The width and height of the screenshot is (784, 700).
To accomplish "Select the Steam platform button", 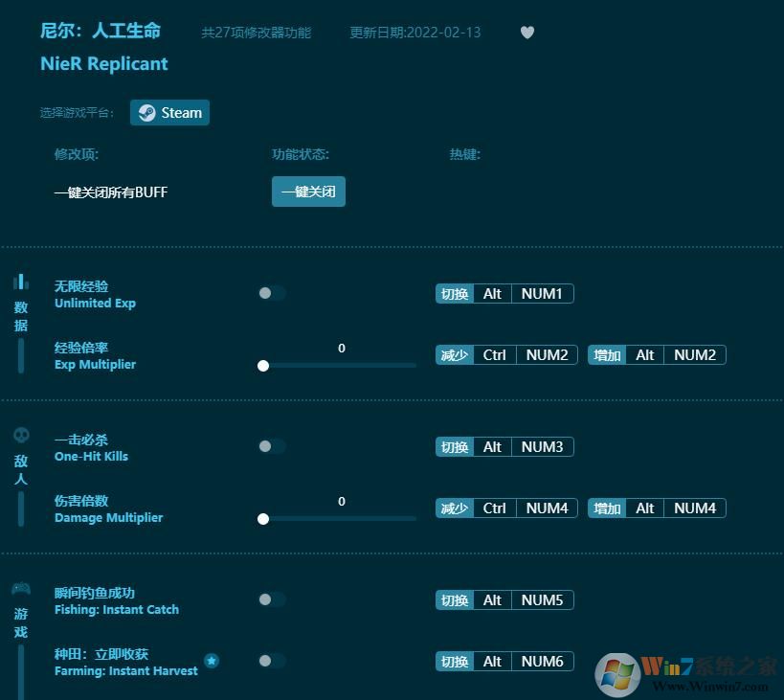I will [x=169, y=112].
